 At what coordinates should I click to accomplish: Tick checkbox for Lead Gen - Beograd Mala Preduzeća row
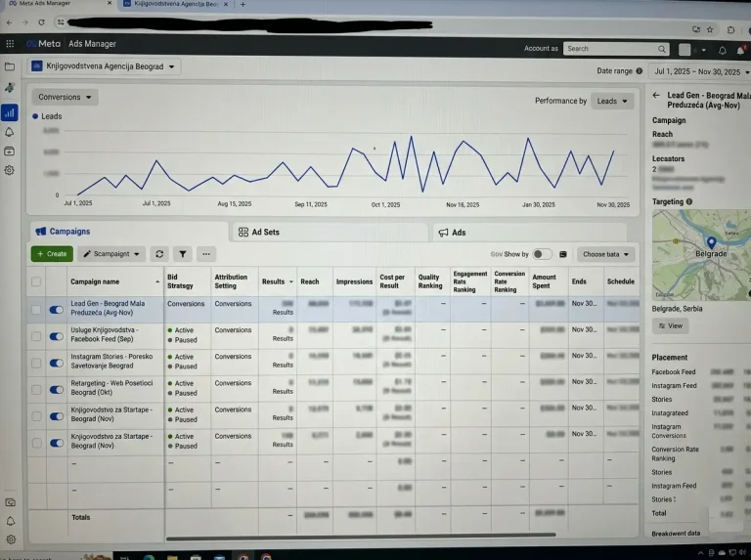tap(36, 310)
